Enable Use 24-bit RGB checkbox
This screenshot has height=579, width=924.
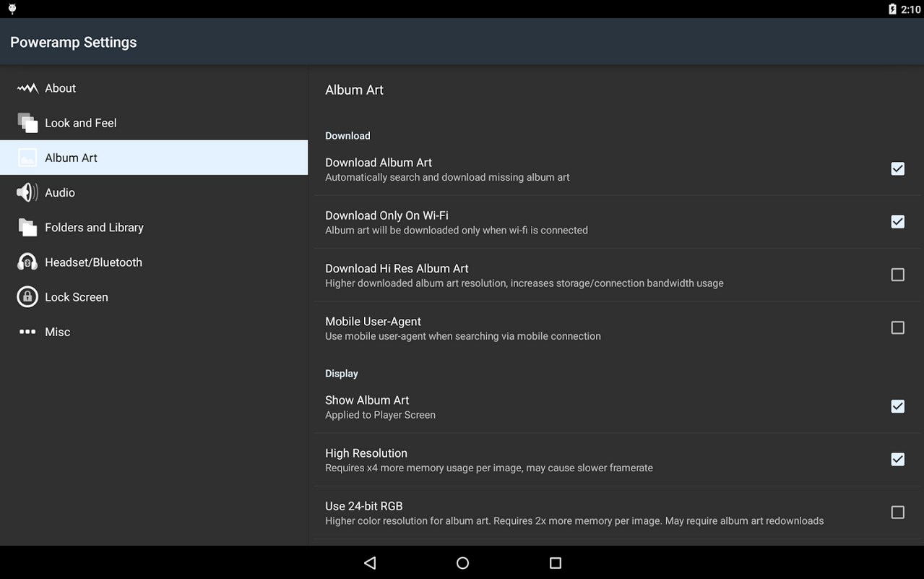(897, 512)
